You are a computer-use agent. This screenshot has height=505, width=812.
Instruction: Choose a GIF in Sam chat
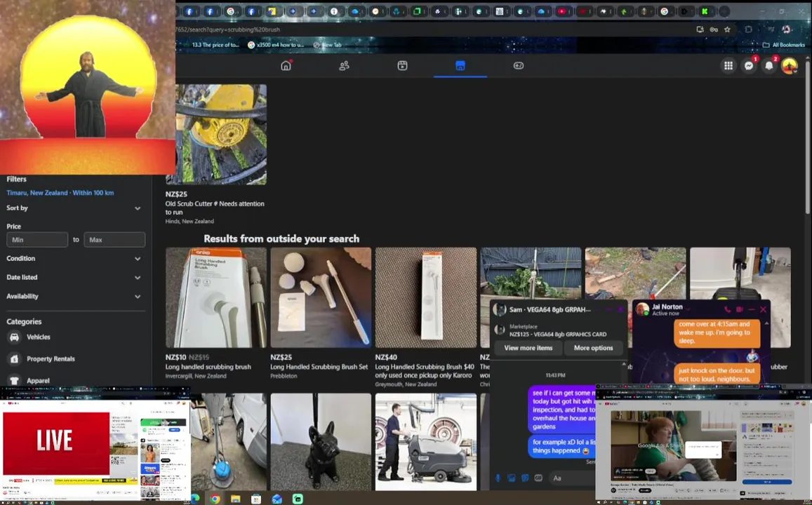pyautogui.click(x=538, y=478)
